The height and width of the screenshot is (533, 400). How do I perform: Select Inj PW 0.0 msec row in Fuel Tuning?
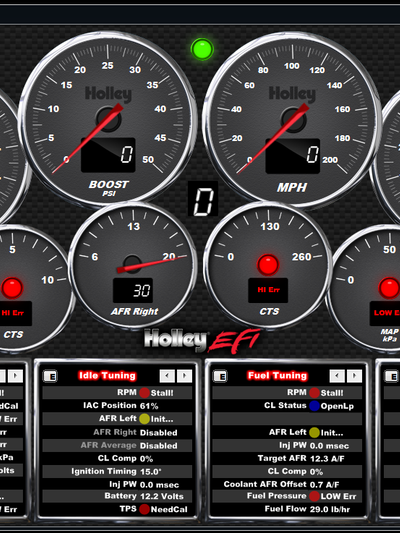[x=287, y=446]
